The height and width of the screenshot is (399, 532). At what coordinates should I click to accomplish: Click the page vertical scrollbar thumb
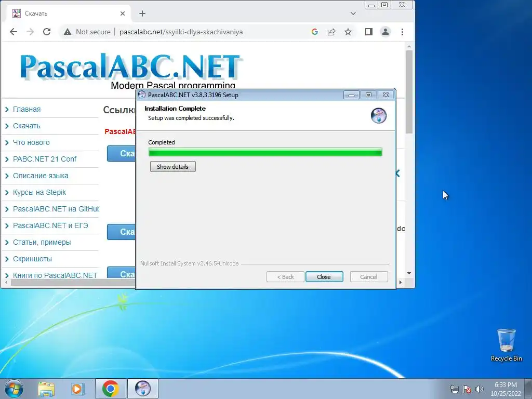(x=409, y=91)
